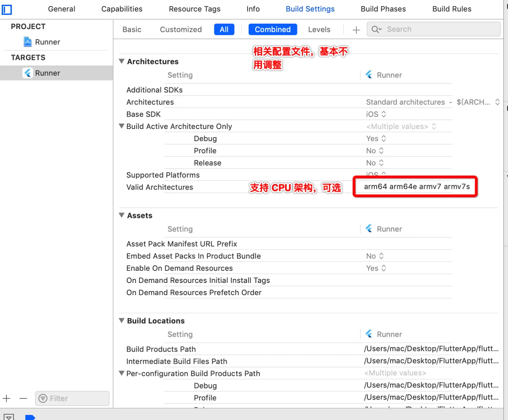Click the build settings Search field
This screenshot has height=420, width=508.
433,29
